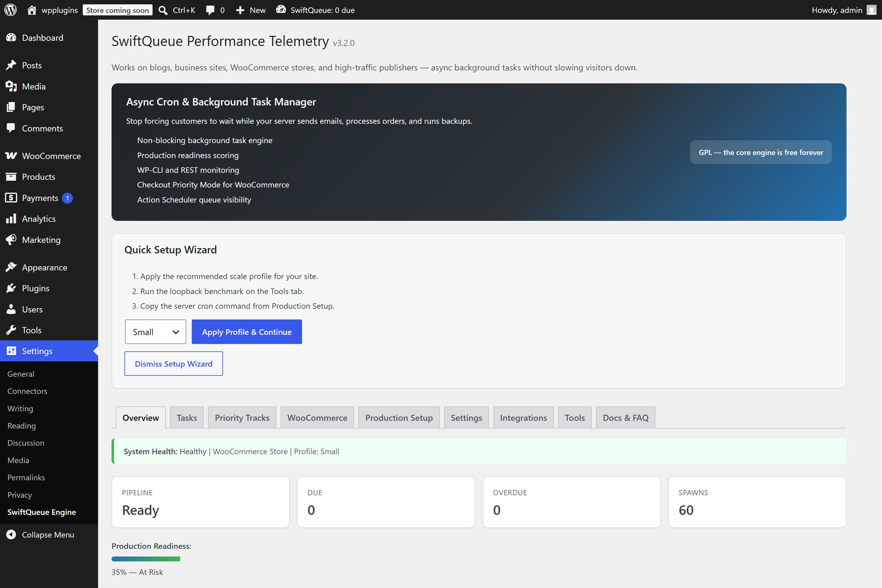Click the '35% — At Risk' text
This screenshot has width=882, height=588.
tap(137, 572)
